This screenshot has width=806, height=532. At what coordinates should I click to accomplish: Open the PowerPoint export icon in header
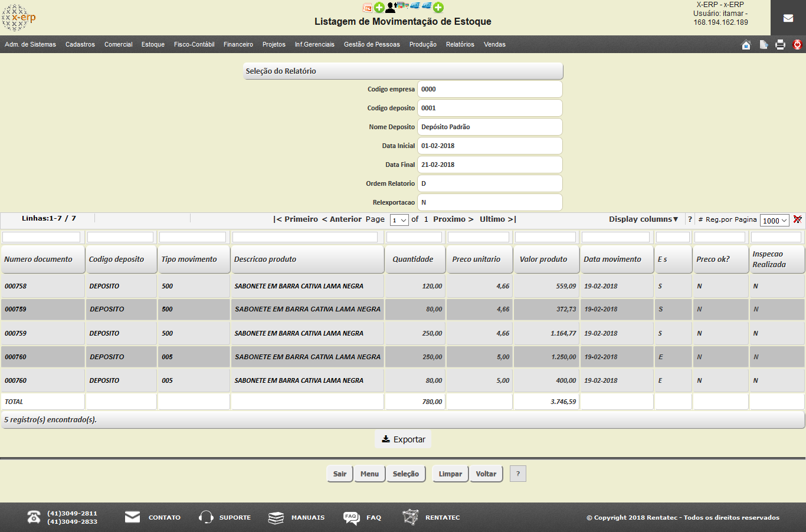(368, 8)
